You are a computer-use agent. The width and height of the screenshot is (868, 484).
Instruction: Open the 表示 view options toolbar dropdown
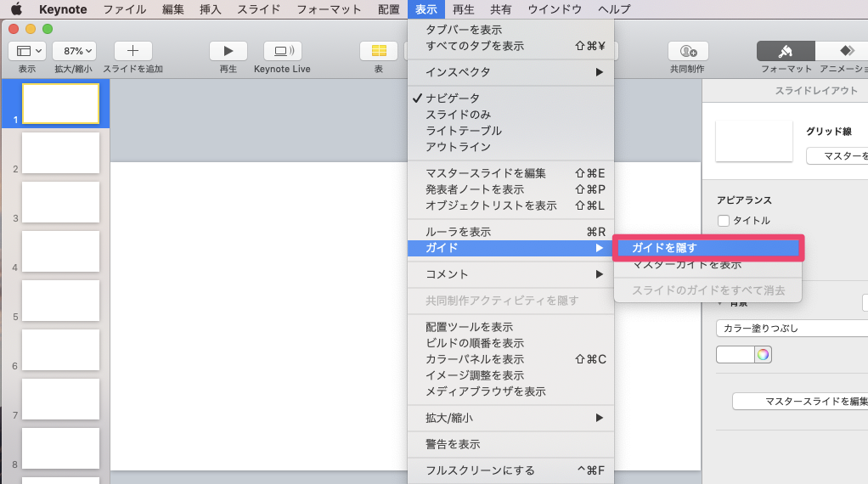pos(27,51)
